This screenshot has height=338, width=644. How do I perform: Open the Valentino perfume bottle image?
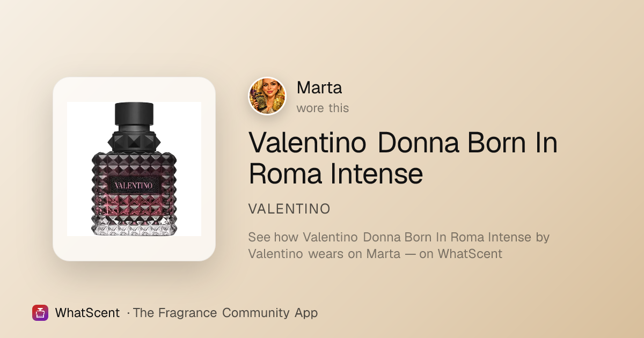click(134, 169)
